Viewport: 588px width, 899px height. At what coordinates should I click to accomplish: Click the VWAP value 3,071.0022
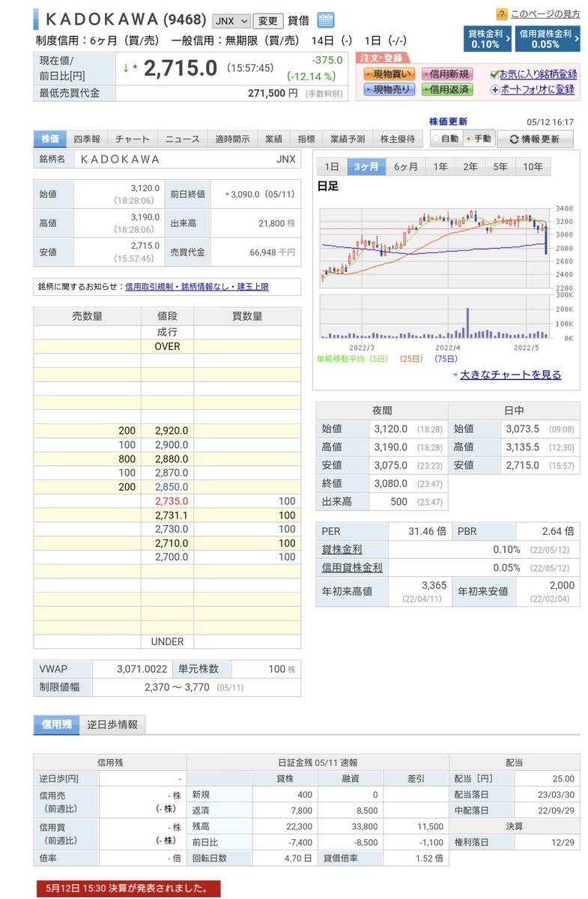[141, 669]
